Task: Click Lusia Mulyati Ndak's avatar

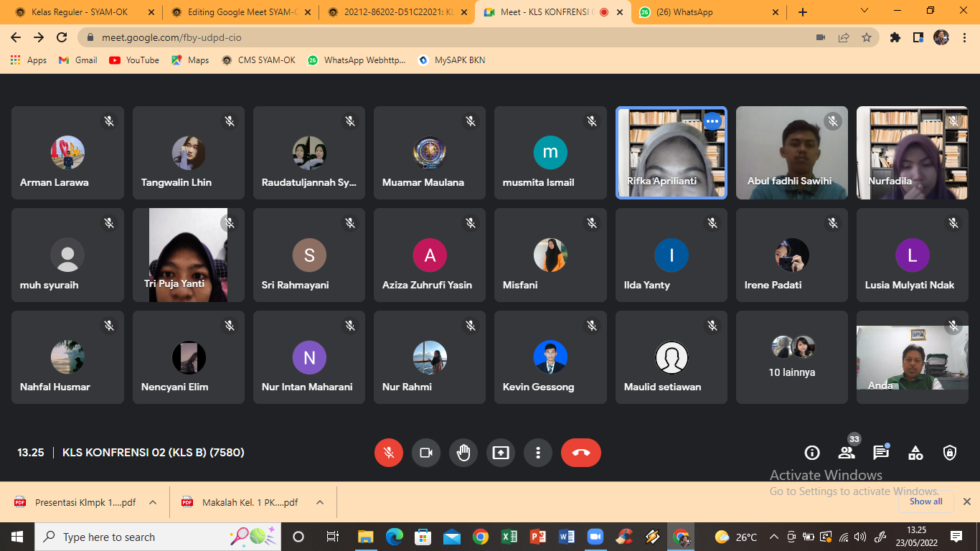Action: point(913,255)
